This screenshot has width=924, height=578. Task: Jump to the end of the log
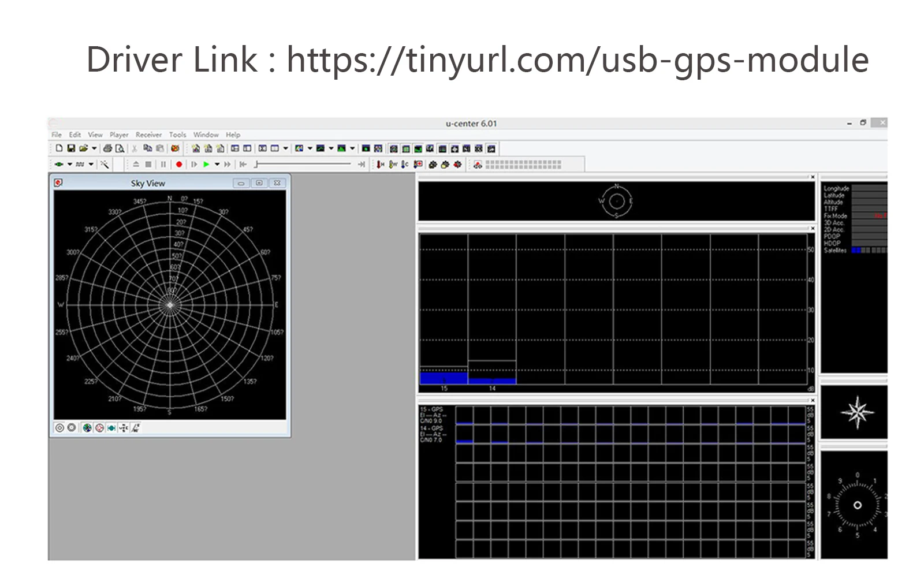[x=362, y=165]
